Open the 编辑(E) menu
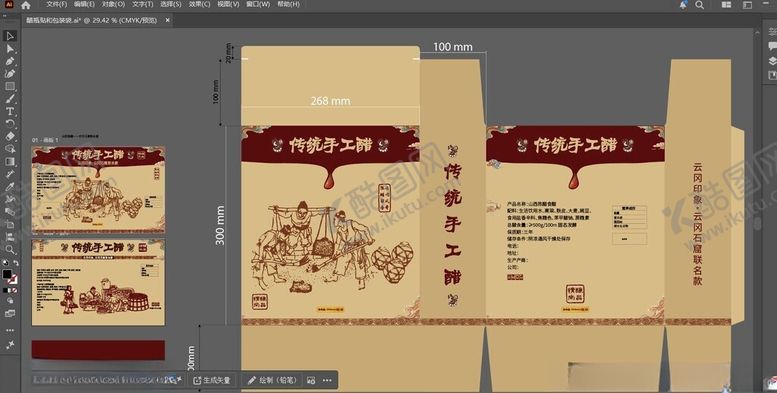The height and width of the screenshot is (393, 777). point(84,4)
